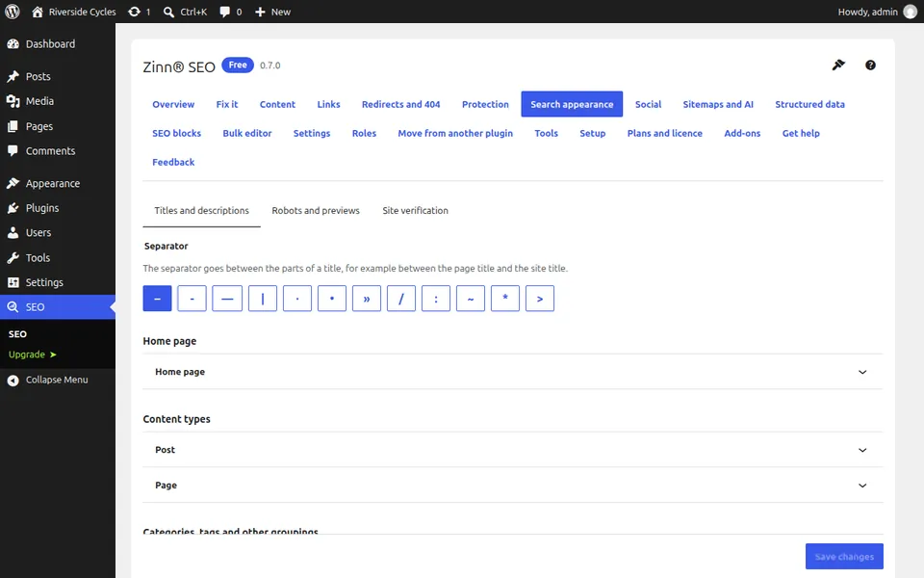
Task: Open Dashboard from the sidebar
Action: click(x=58, y=43)
